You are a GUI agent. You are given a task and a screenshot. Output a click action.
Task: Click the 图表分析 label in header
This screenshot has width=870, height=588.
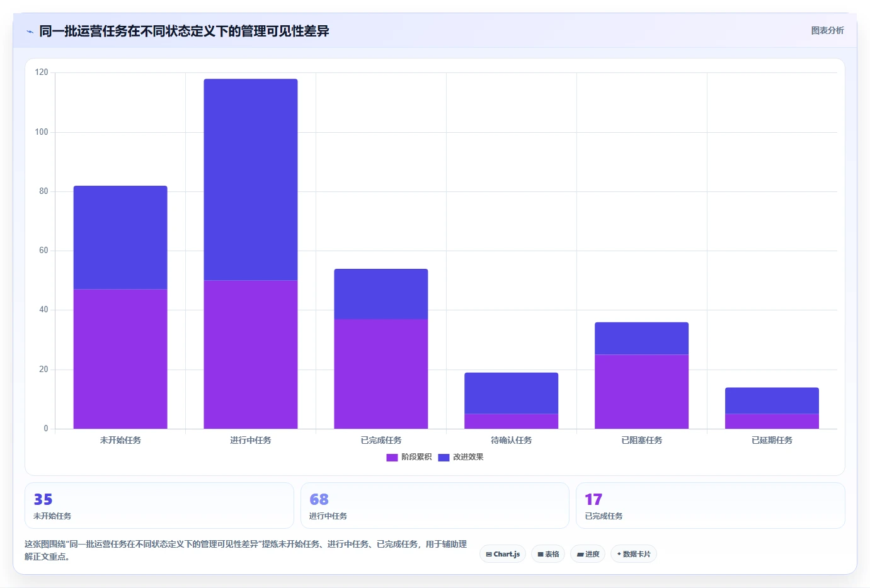pos(827,30)
